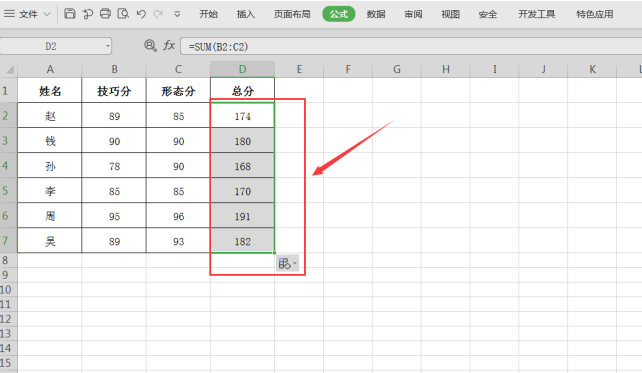
Task: Click the hamburger menu icon
Action: tap(9, 14)
